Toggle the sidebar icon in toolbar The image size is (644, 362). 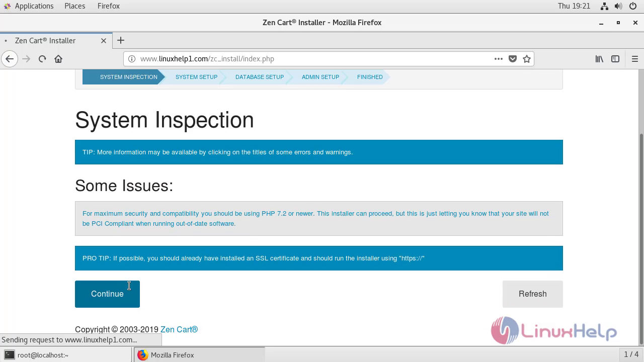point(615,59)
